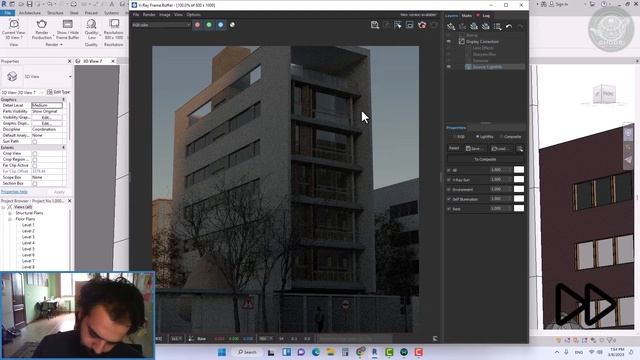Click the Save image icon in Frame Buffer
640x360 pixels.
click(375, 25)
